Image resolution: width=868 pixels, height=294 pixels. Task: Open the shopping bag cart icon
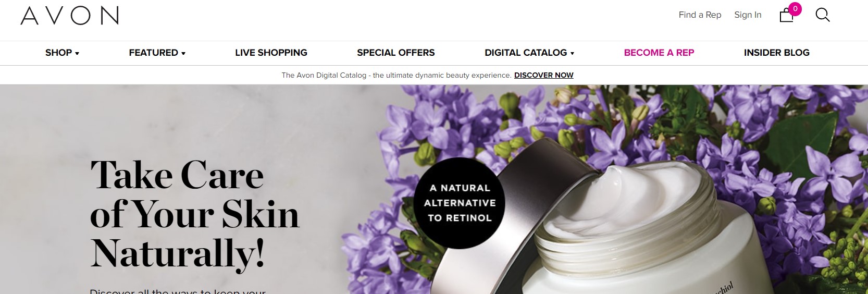pyautogui.click(x=786, y=16)
